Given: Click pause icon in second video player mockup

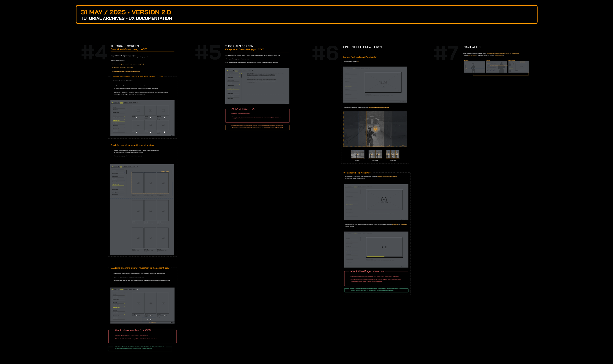Looking at the screenshot, I should (386, 247).
